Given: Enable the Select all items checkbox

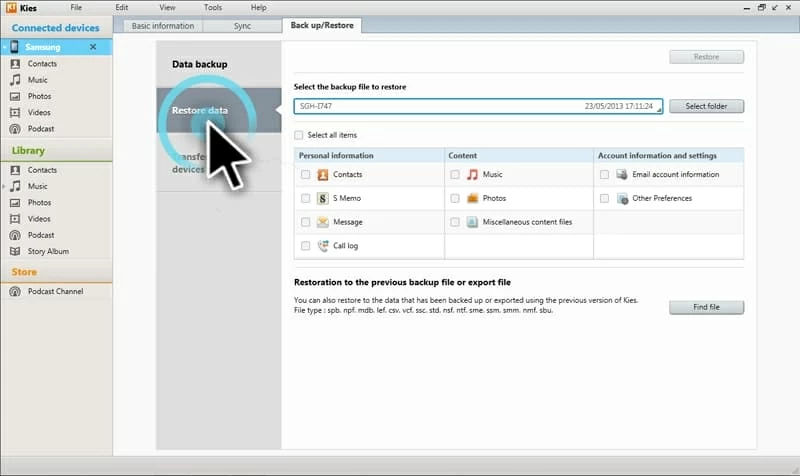Looking at the screenshot, I should tap(299, 135).
